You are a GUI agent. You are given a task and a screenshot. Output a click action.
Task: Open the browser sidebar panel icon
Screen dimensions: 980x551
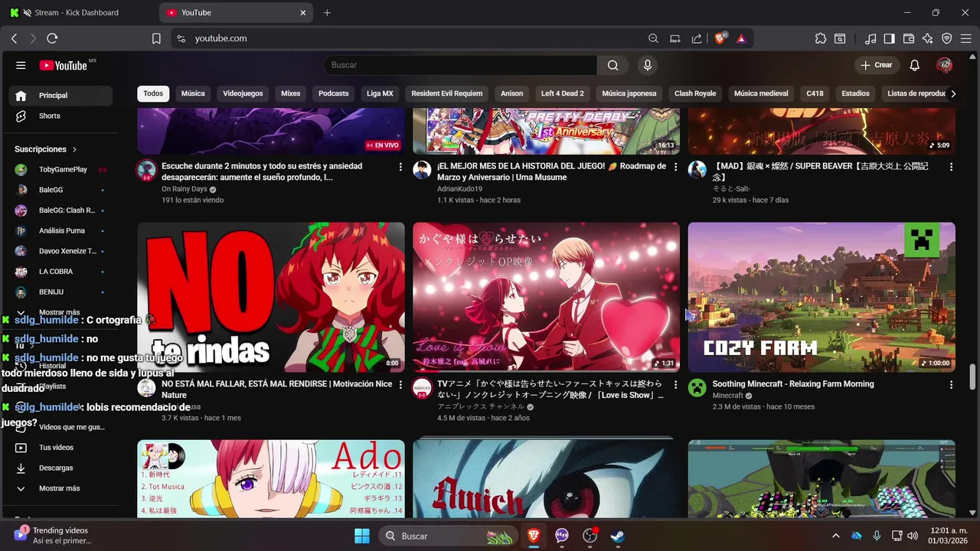coord(889,38)
